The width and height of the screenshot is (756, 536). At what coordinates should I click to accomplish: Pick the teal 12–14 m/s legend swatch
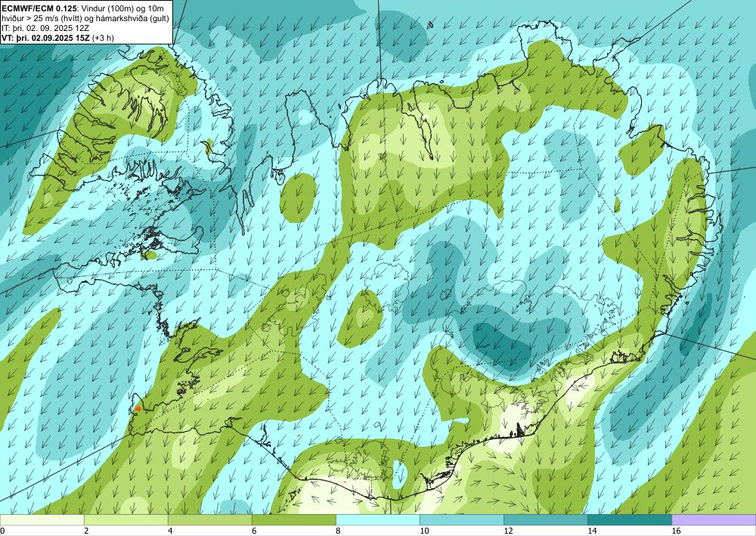click(x=546, y=519)
